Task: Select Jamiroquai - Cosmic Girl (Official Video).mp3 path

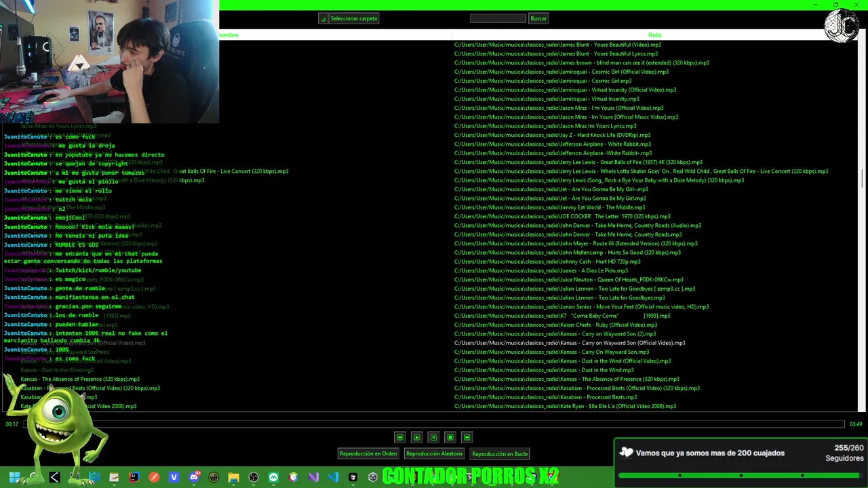Action: pos(561,72)
